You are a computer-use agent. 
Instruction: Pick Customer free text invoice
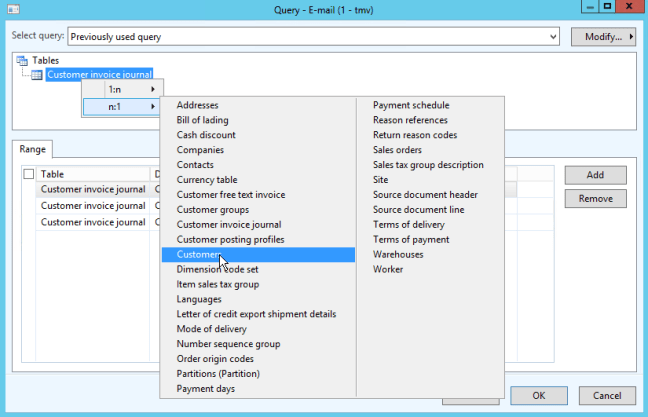tap(231, 195)
